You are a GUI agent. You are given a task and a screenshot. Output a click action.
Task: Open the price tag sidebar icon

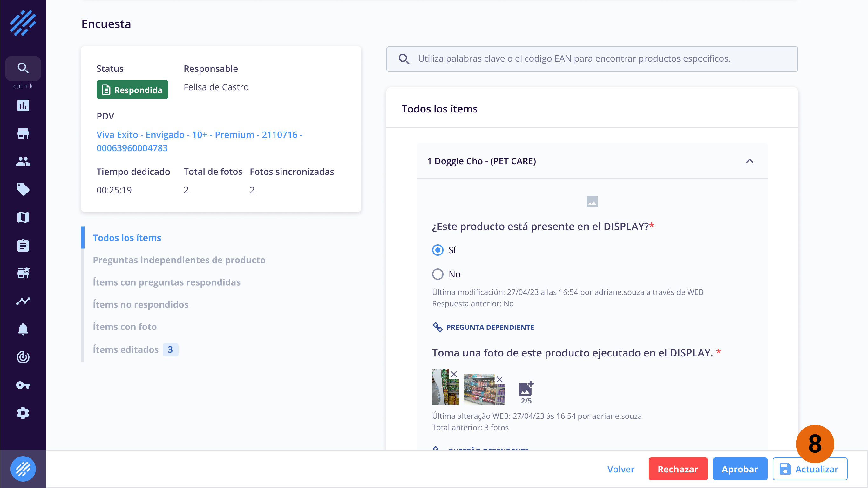point(23,189)
